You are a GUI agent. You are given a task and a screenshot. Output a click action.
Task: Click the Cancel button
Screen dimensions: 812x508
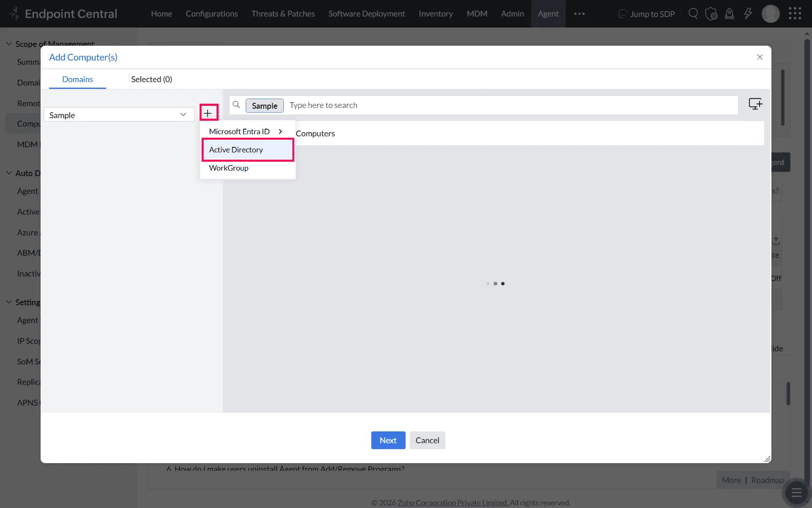coord(427,440)
